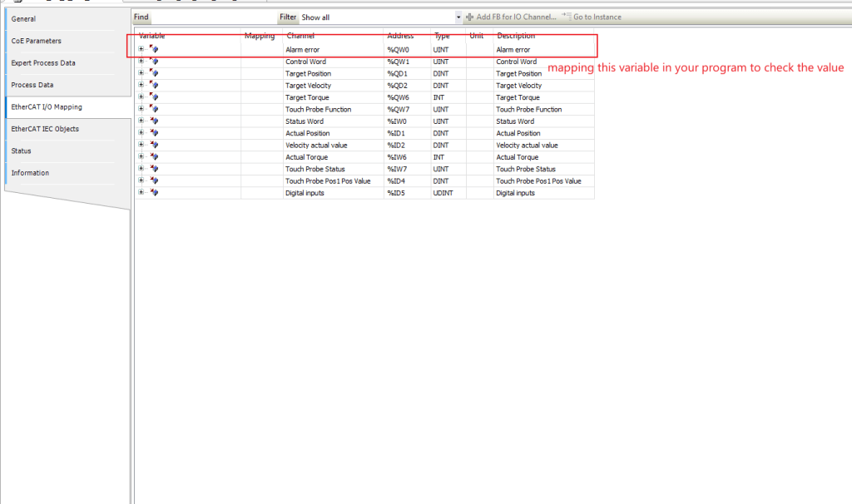Click the Address column header
Viewport: 852px width, 504px height.
400,36
